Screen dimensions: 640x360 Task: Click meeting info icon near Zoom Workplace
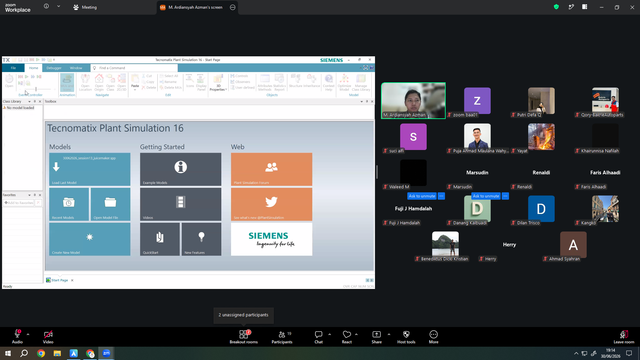pos(46,7)
